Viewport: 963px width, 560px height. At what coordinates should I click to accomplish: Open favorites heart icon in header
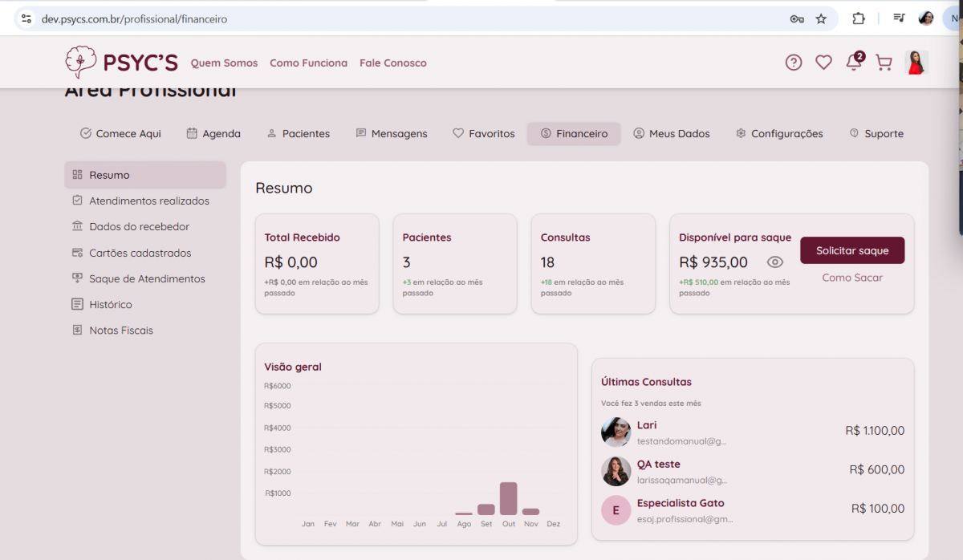click(x=823, y=63)
